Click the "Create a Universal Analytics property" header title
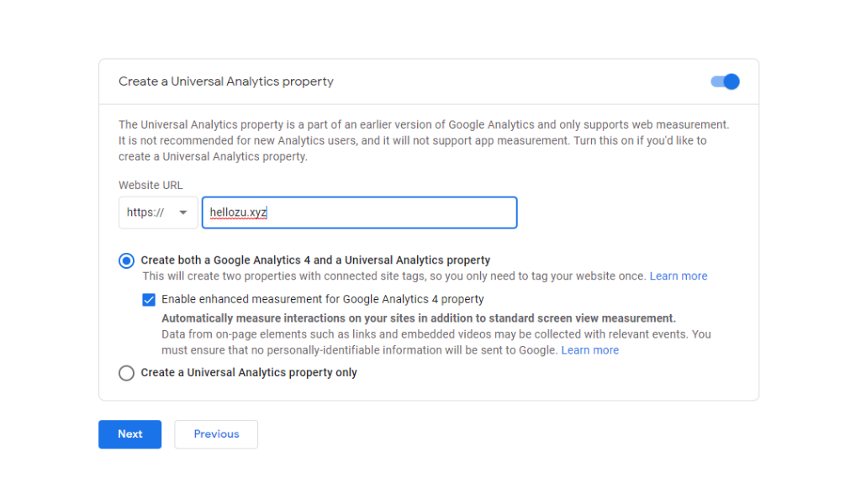 click(226, 81)
